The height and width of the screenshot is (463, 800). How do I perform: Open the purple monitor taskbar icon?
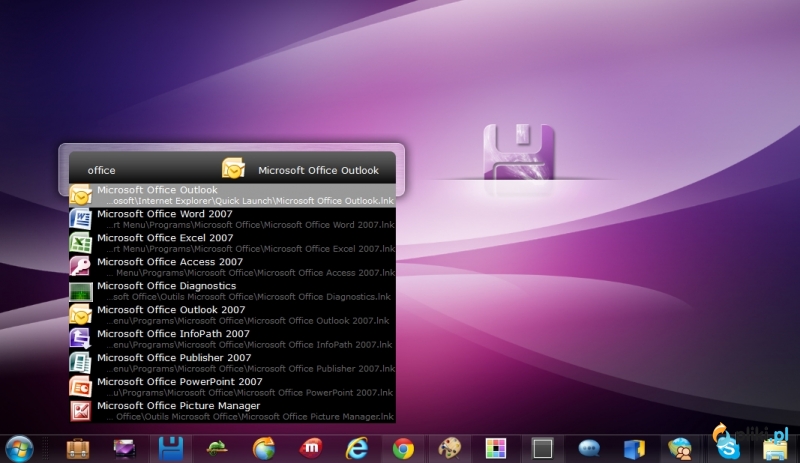tap(124, 449)
